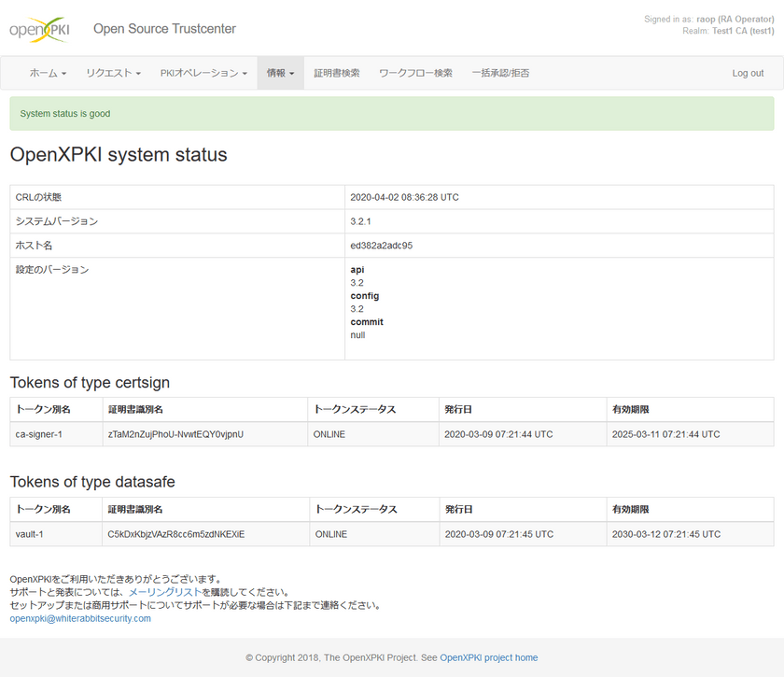Viewport: 784px width, 677px height.
Task: Visit the OpenXPKI project home link
Action: (x=488, y=657)
